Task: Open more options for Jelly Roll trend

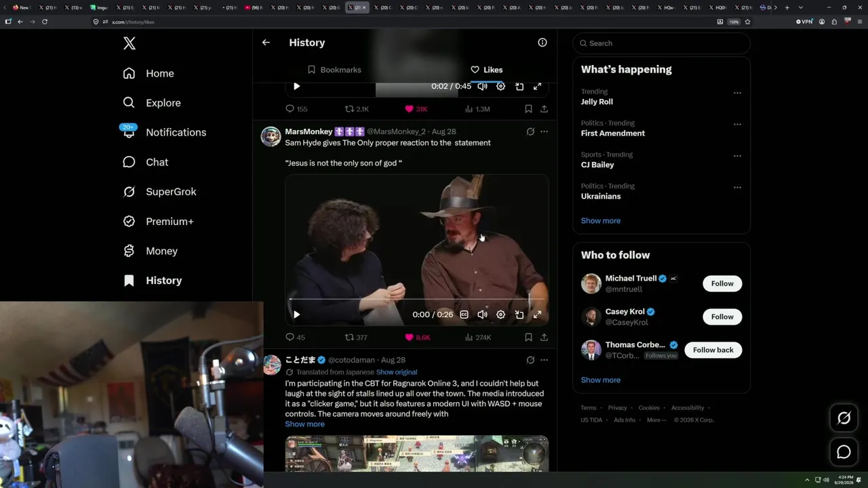Action: [737, 93]
